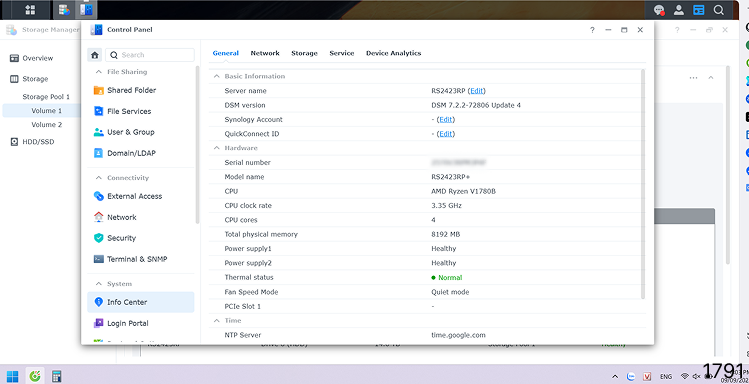Collapse the Connectivity section

(99, 178)
